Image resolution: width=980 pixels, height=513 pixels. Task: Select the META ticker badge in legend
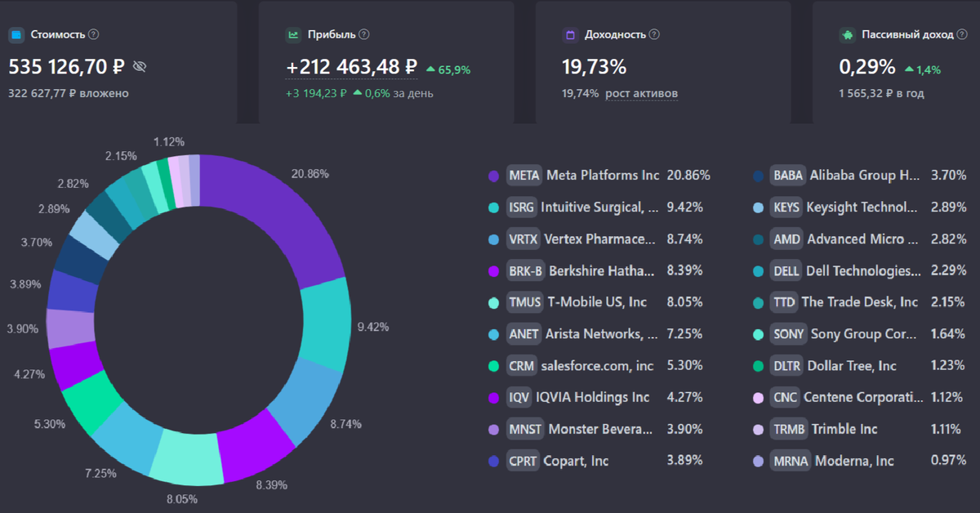coord(523,176)
